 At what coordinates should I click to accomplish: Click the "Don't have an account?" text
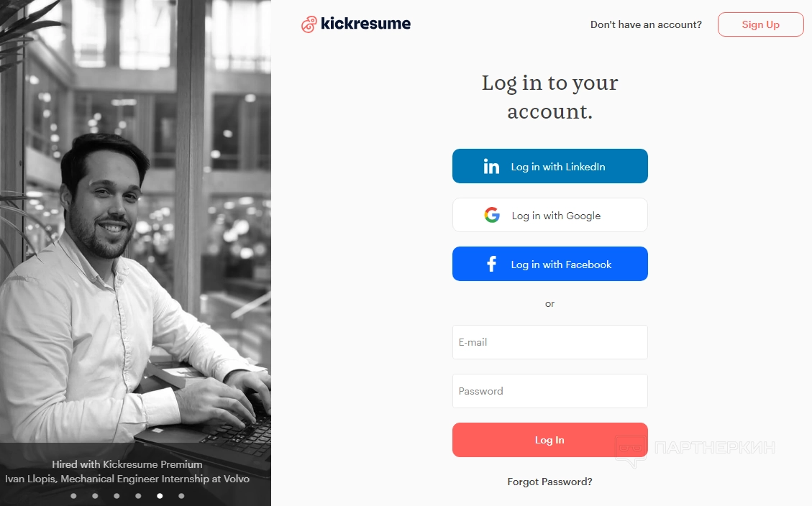click(646, 24)
